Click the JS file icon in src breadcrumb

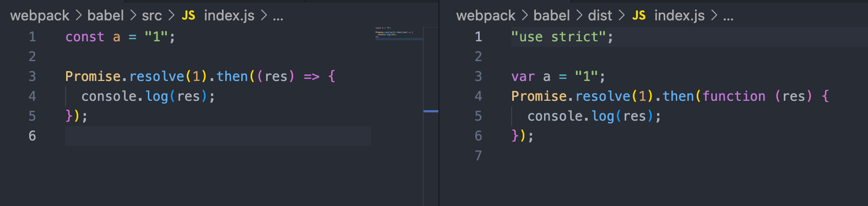[188, 15]
